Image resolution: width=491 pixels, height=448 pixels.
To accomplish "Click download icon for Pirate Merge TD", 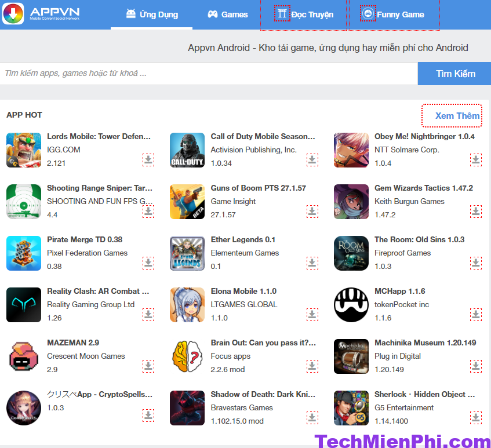I will point(148,263).
